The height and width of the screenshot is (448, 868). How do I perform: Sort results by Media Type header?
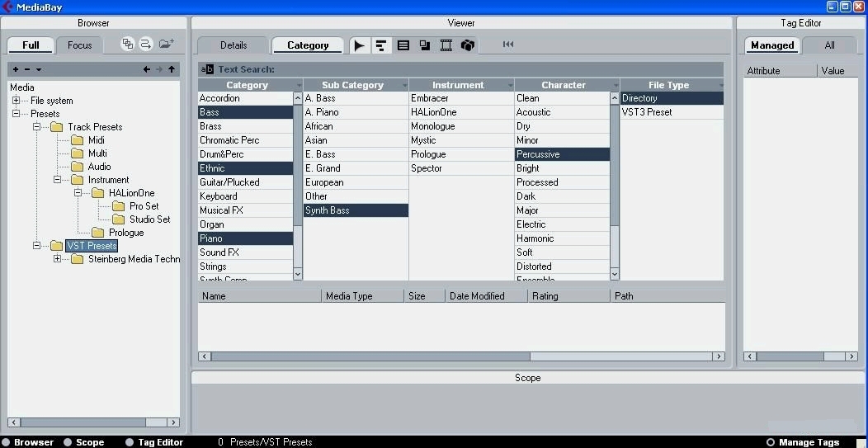pos(362,295)
